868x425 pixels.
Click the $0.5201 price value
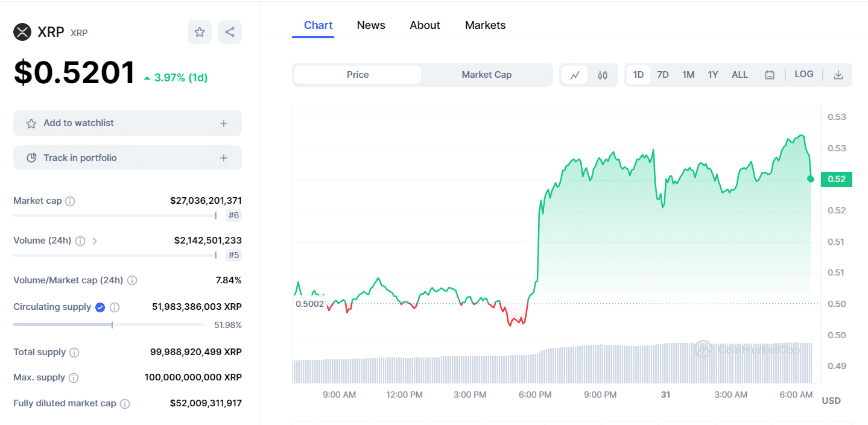coord(75,72)
